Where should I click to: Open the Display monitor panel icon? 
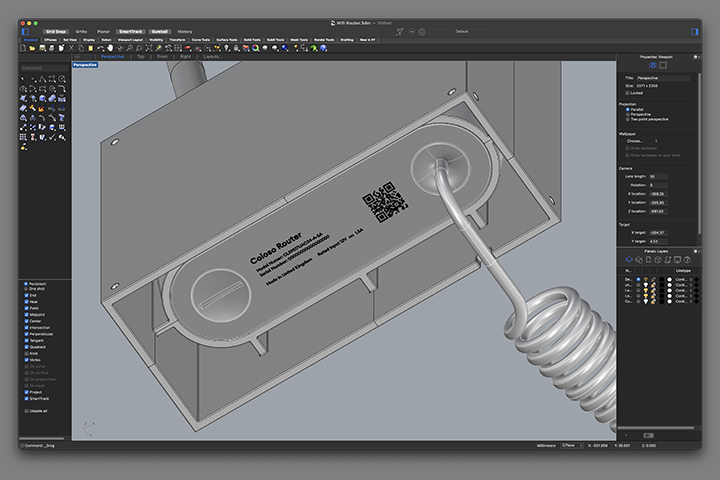pyautogui.click(x=677, y=260)
